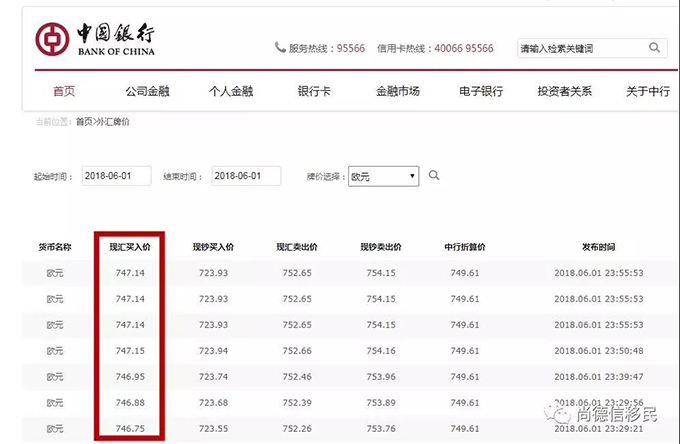
Task: Open the 公司金融 menu
Action: (x=147, y=92)
